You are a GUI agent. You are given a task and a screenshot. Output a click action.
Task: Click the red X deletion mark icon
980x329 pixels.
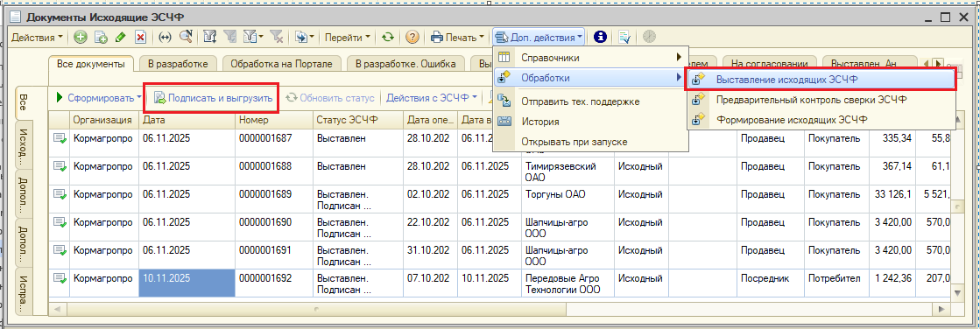click(141, 38)
